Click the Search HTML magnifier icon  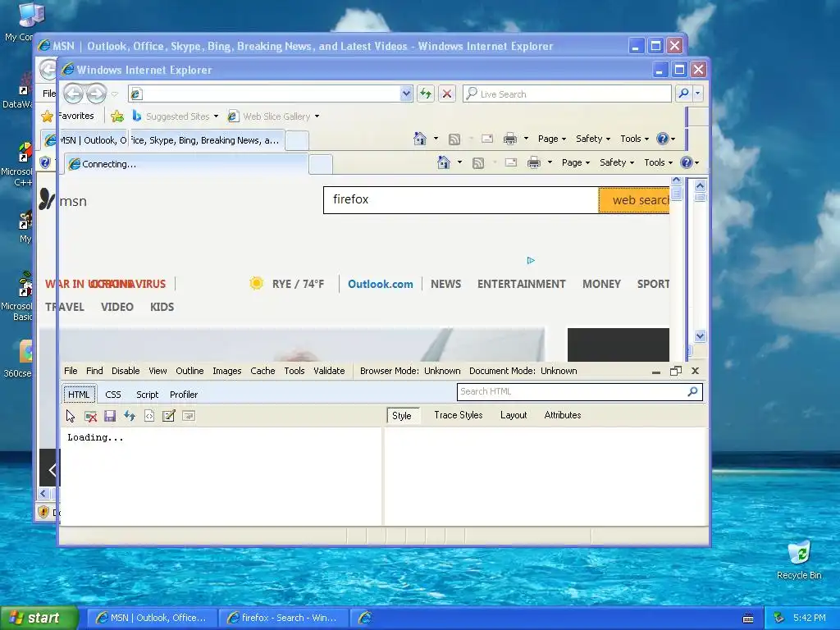pos(692,391)
